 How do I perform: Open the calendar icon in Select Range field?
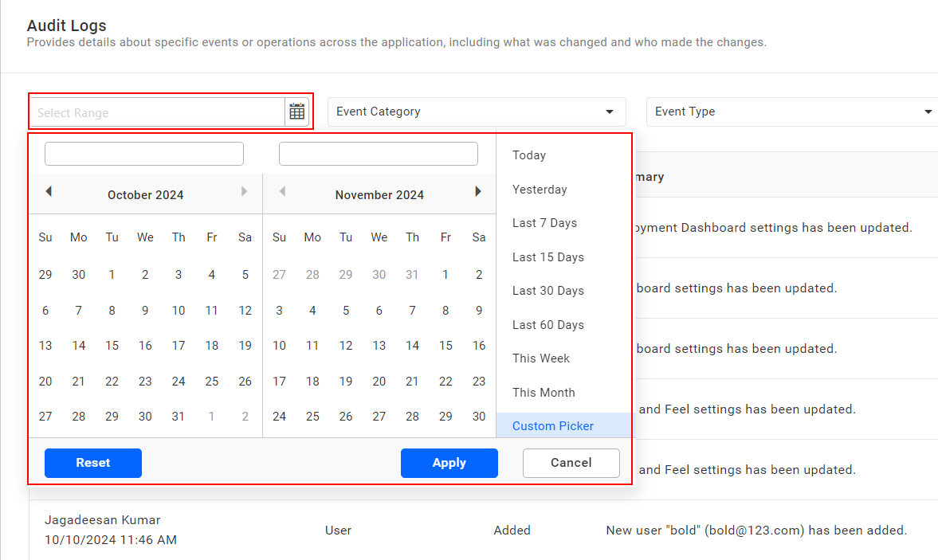click(296, 112)
